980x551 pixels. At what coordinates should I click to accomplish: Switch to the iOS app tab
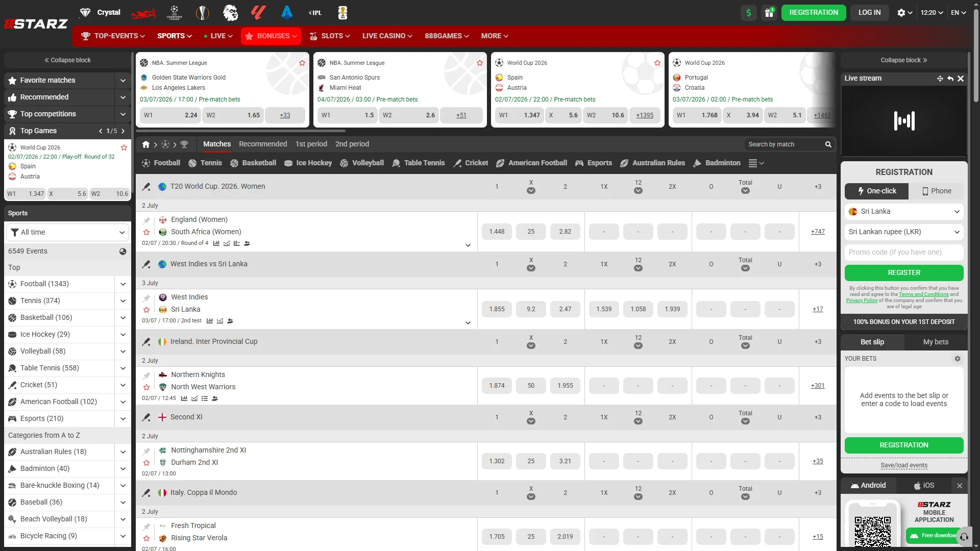click(x=924, y=486)
